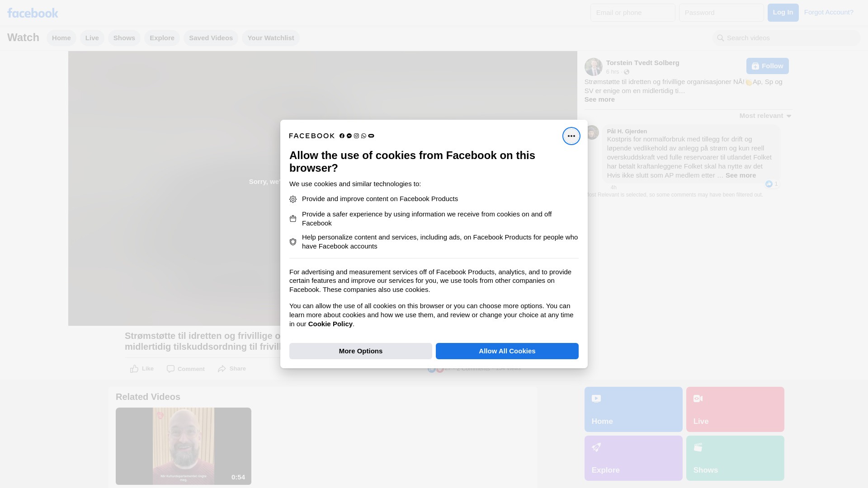Open the Live video tile

[x=735, y=409]
